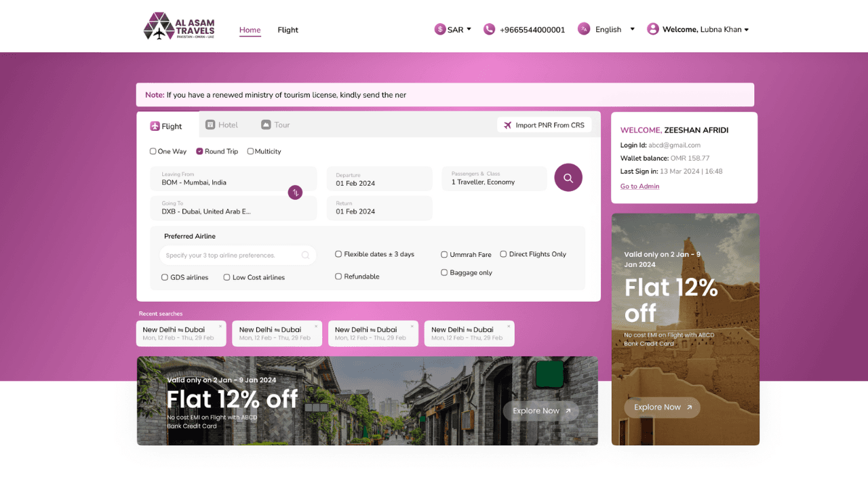Select the One Way trip option
The image size is (868, 488).
[x=168, y=152]
